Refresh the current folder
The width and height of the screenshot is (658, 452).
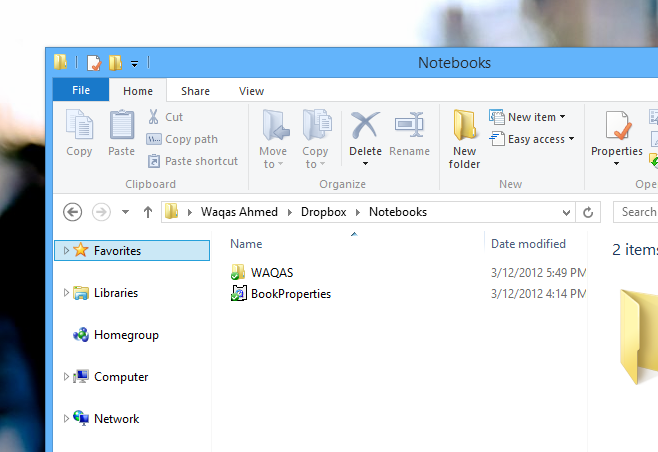(588, 212)
